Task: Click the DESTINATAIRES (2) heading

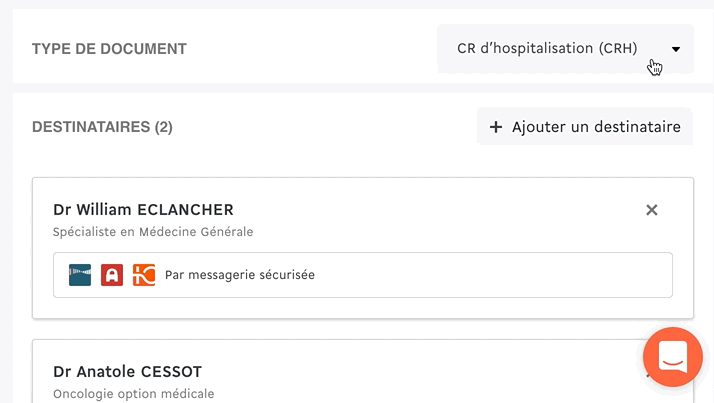Action: 102,127
